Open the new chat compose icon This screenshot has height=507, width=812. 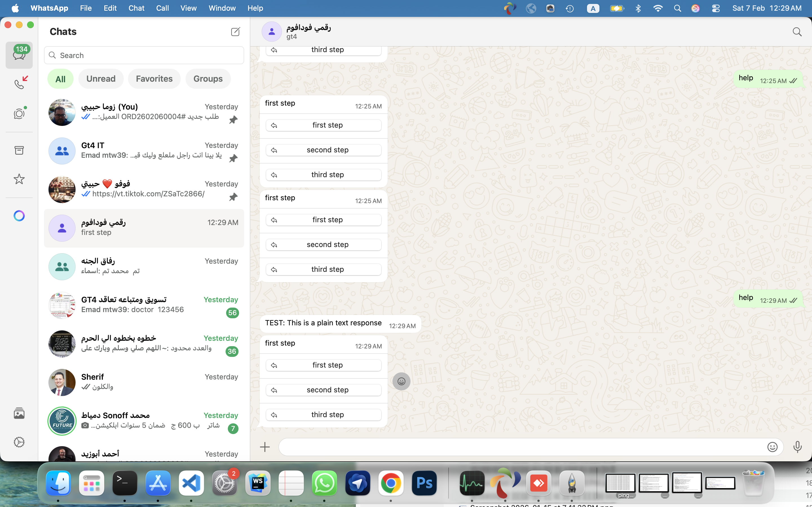[235, 32]
